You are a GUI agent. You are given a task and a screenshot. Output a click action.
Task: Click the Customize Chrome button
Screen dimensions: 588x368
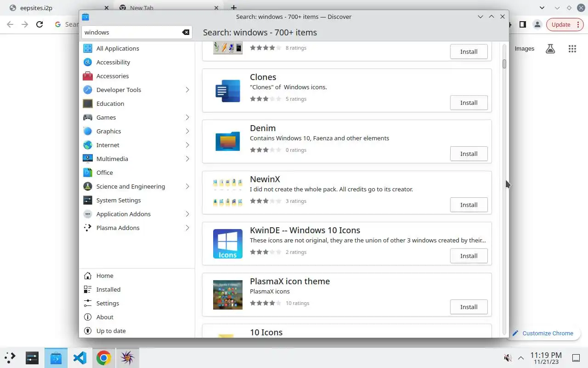(x=543, y=333)
